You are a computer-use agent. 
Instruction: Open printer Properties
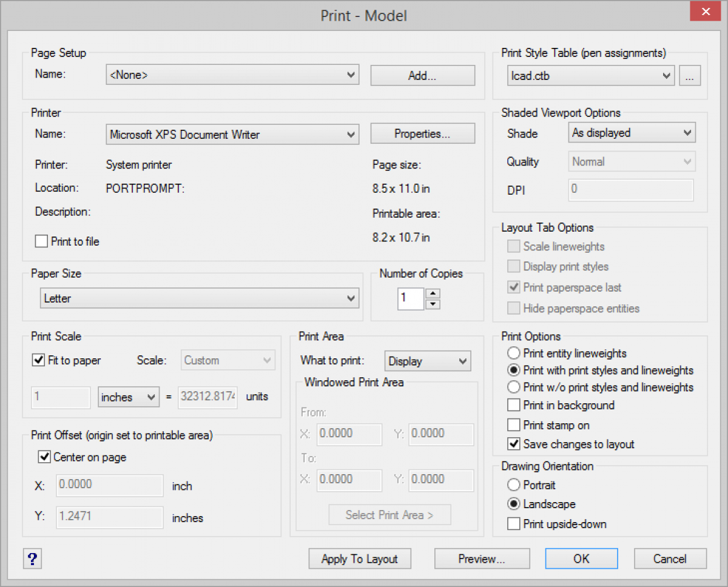pos(422,133)
